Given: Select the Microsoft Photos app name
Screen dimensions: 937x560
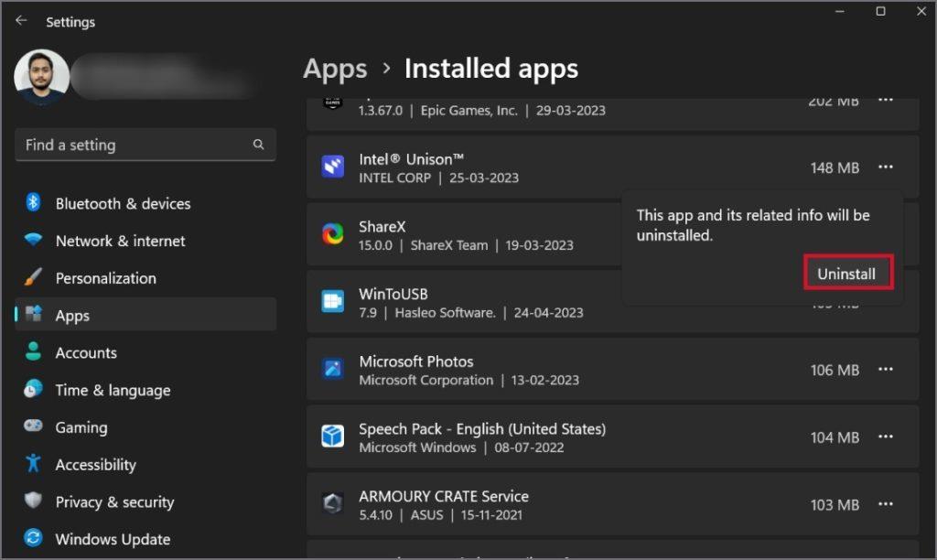Looking at the screenshot, I should (416, 361).
